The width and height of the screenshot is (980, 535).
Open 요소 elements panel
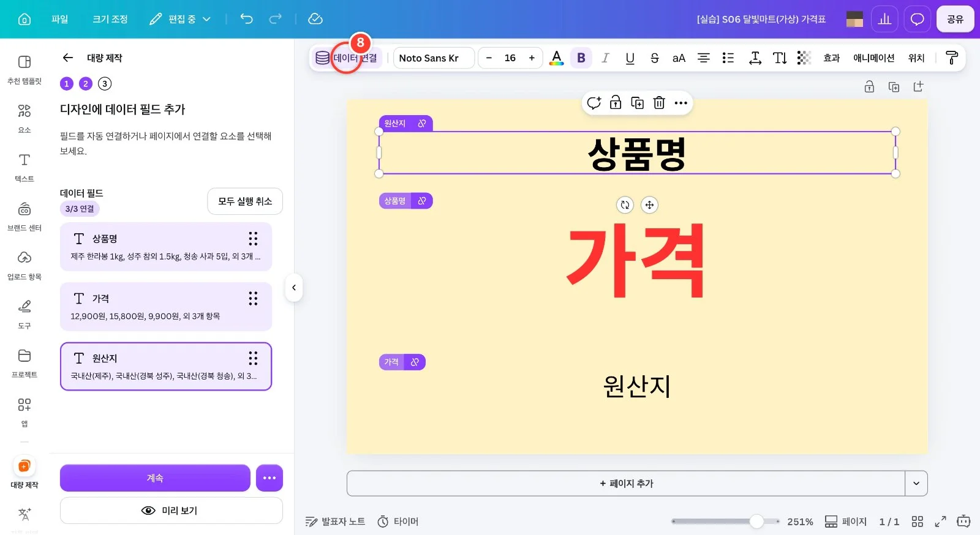click(x=24, y=118)
